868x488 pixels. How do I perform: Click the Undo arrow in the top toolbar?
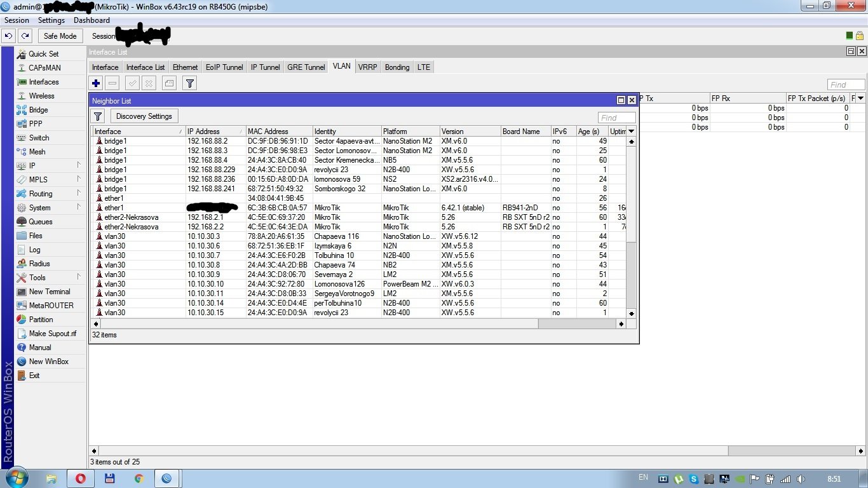(x=9, y=36)
